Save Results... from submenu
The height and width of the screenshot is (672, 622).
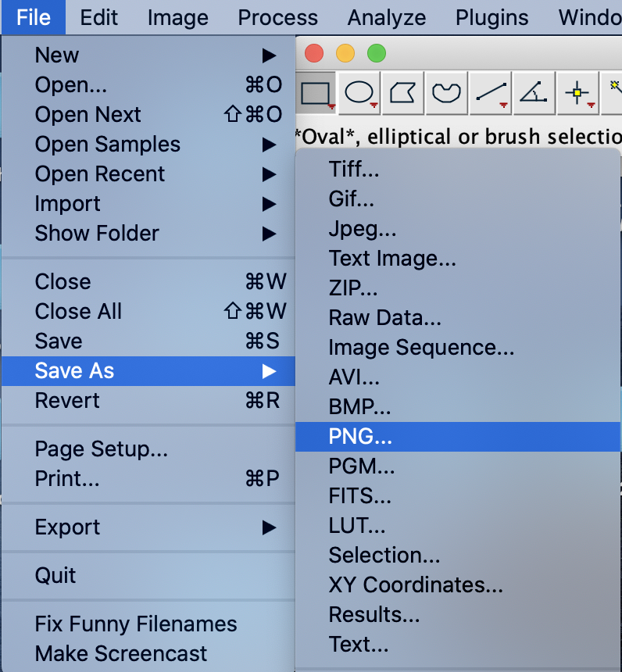pyautogui.click(x=458, y=615)
